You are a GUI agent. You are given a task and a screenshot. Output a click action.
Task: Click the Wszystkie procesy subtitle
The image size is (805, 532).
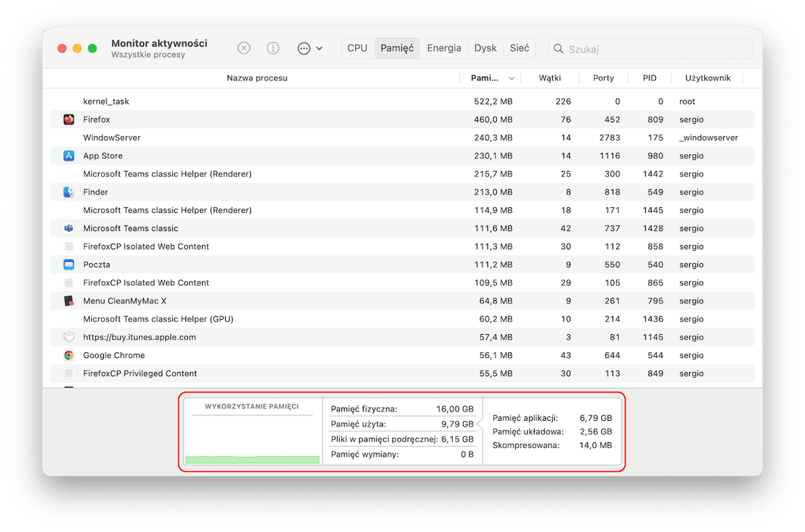pos(148,55)
